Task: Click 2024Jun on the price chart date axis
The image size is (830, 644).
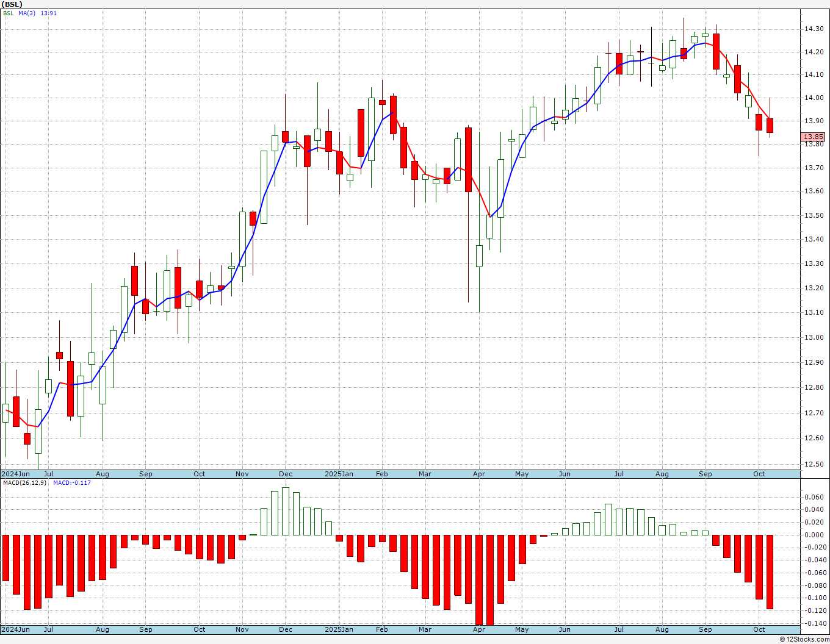Action: click(x=16, y=474)
